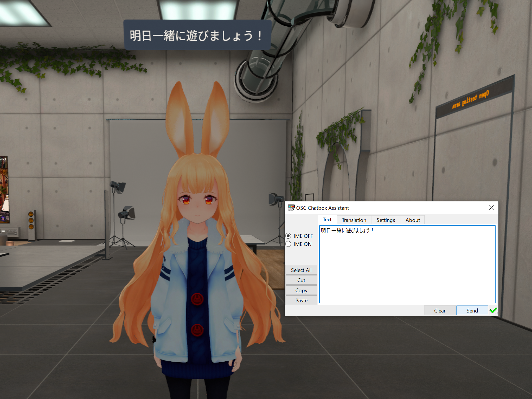Viewport: 532px width, 399px height.
Task: Select the IME OFF radio button
Action: pyautogui.click(x=288, y=236)
